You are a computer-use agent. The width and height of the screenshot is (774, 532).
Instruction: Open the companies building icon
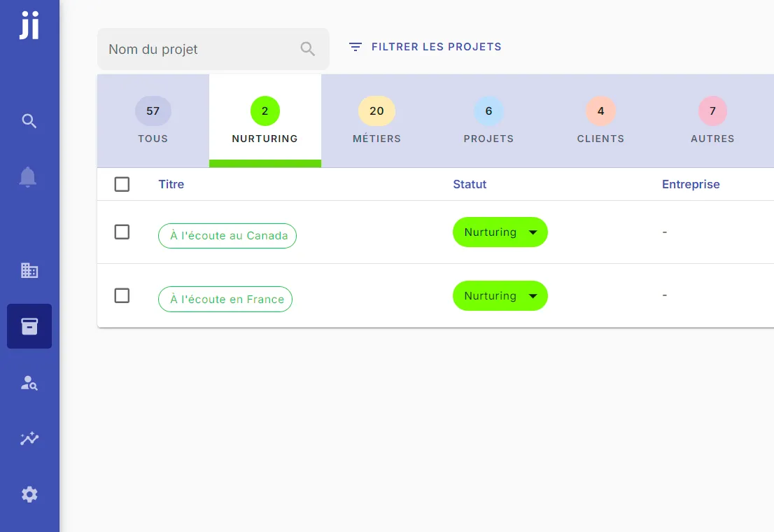point(29,270)
